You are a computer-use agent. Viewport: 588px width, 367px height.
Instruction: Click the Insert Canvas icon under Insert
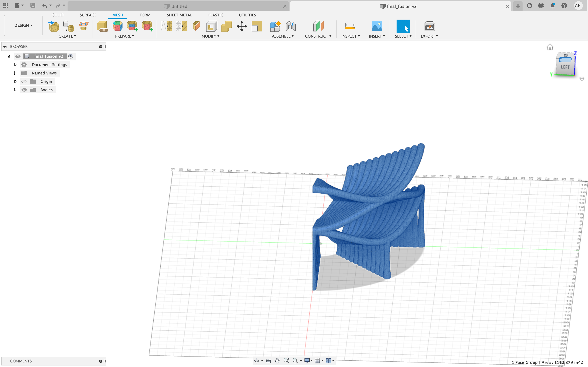tap(377, 26)
